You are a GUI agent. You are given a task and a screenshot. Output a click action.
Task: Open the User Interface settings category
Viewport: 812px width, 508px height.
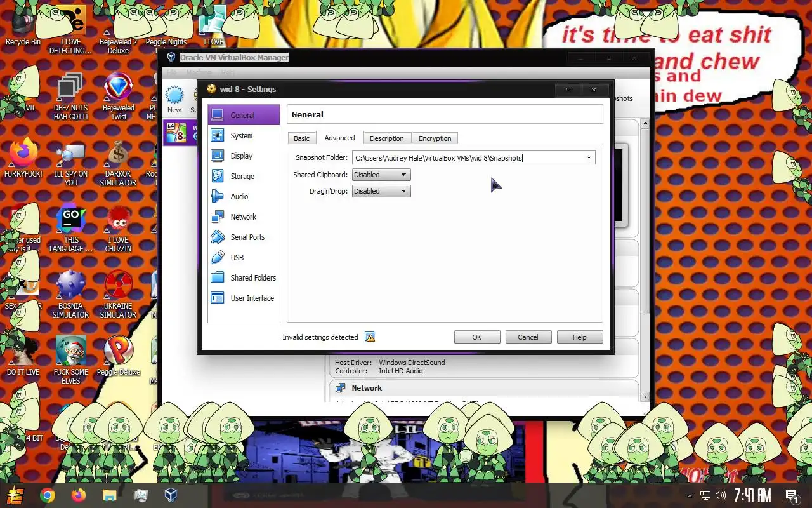point(244,298)
